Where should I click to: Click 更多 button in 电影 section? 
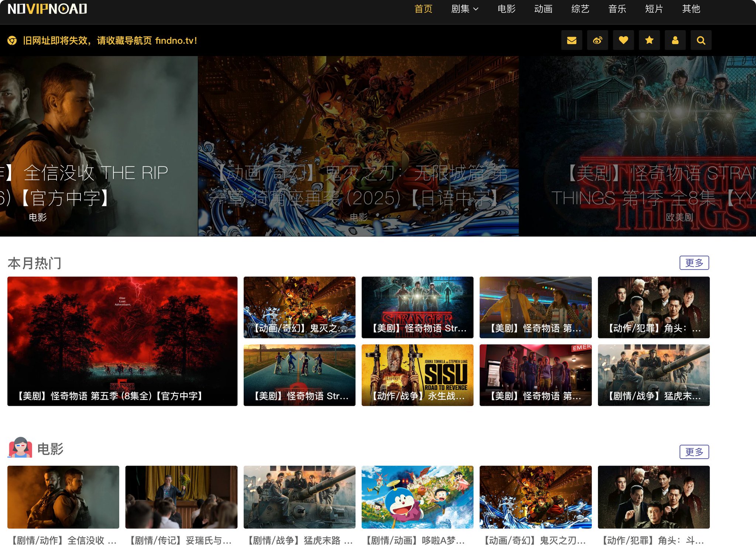coord(694,452)
